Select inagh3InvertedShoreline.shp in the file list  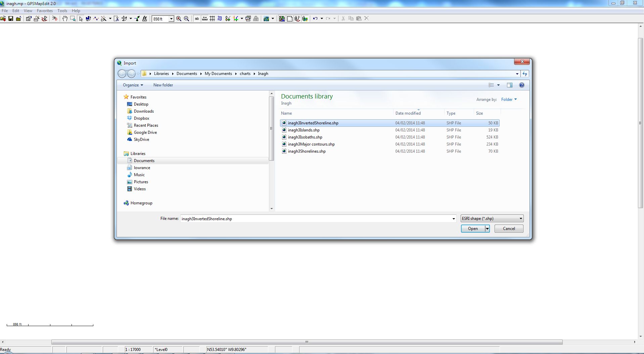pyautogui.click(x=390, y=123)
